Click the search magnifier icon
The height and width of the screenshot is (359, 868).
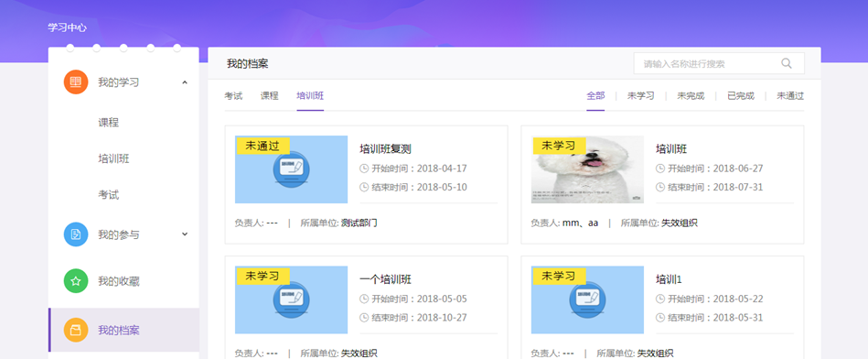click(786, 63)
